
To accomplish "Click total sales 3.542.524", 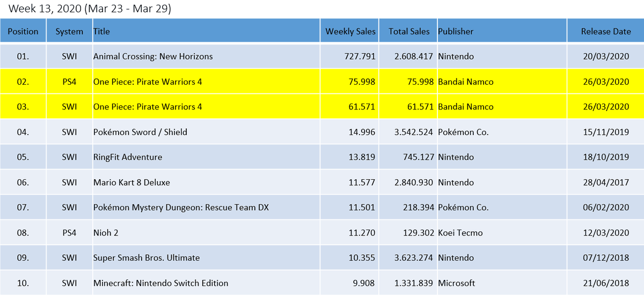I will click(x=414, y=132).
